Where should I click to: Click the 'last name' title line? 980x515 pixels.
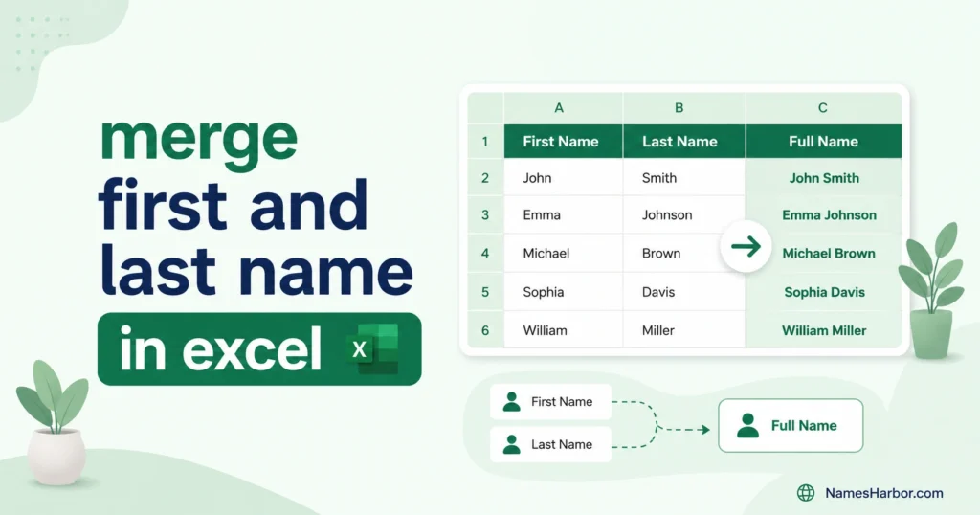click(256, 269)
